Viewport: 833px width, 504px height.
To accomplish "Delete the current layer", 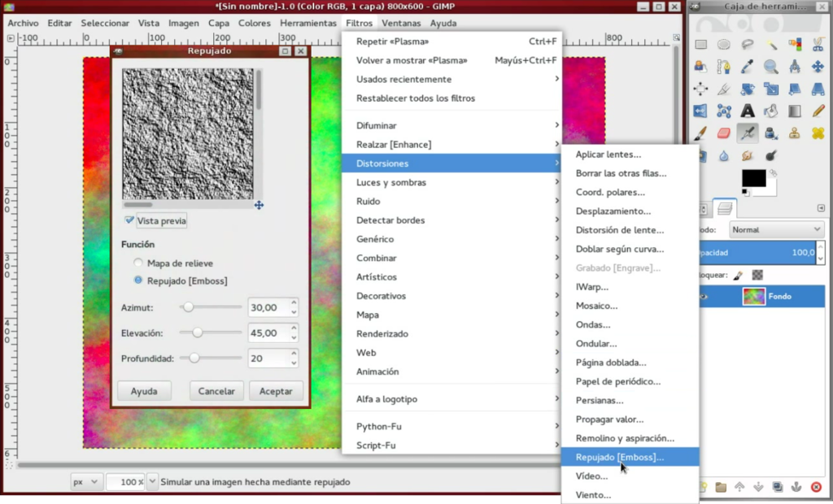I will (x=816, y=487).
